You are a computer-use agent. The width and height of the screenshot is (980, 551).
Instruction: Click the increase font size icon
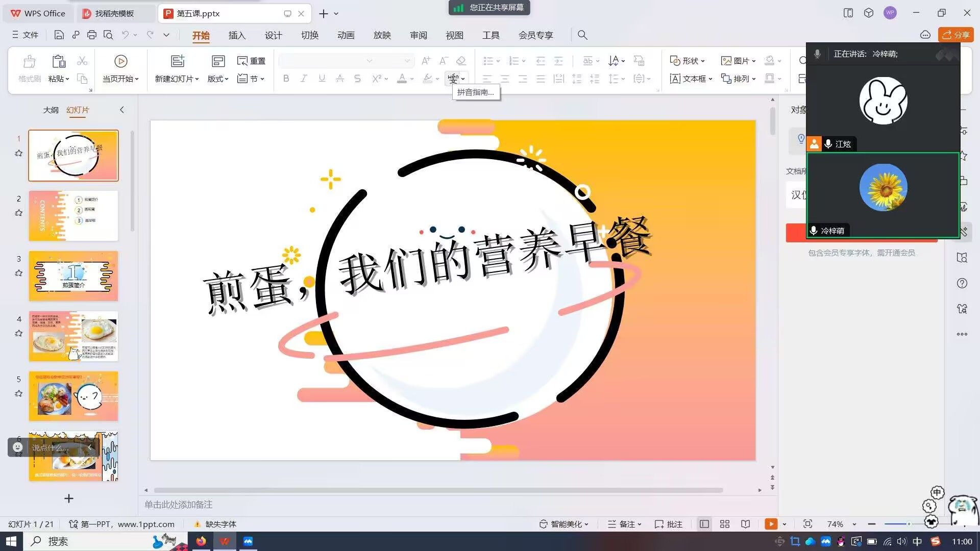point(426,61)
